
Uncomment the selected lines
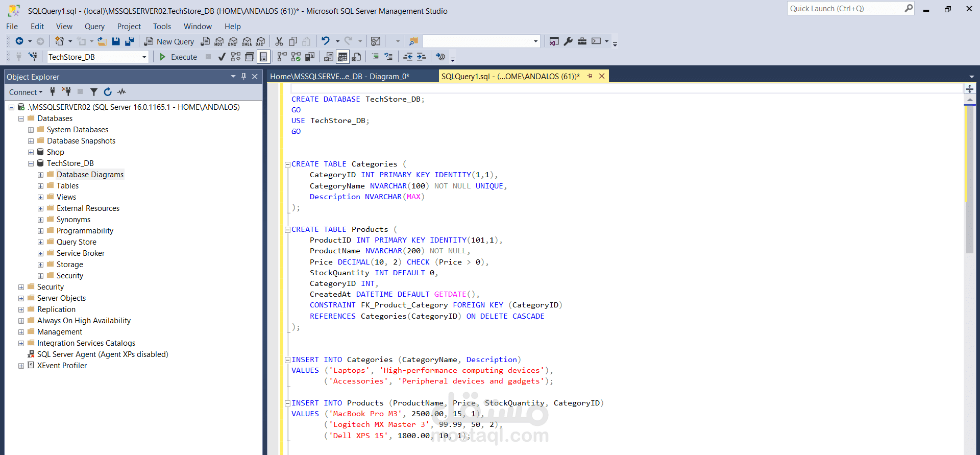[388, 57]
